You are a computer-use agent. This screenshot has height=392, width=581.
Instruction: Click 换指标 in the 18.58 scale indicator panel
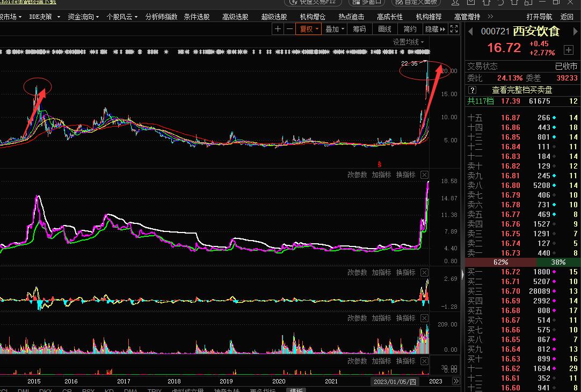click(406, 175)
